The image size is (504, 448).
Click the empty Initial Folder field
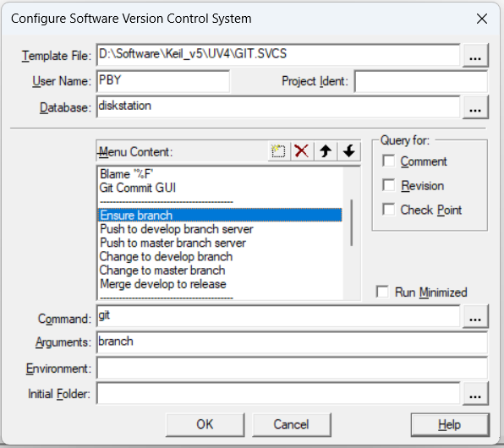pos(278,393)
